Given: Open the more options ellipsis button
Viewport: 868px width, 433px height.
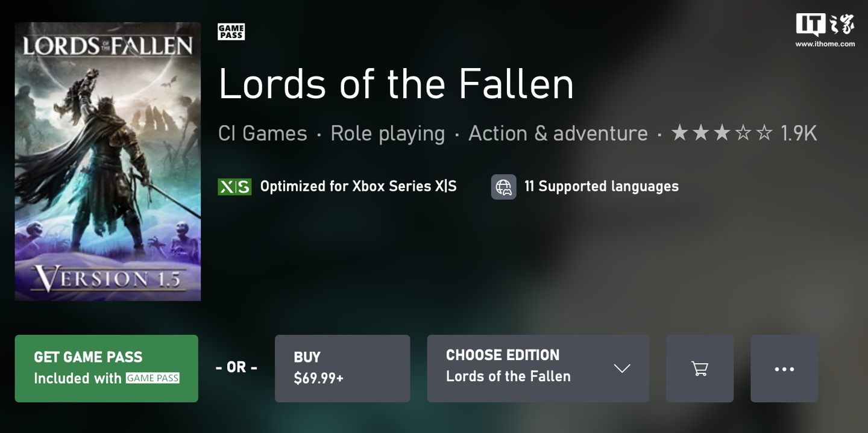Looking at the screenshot, I should (x=784, y=369).
